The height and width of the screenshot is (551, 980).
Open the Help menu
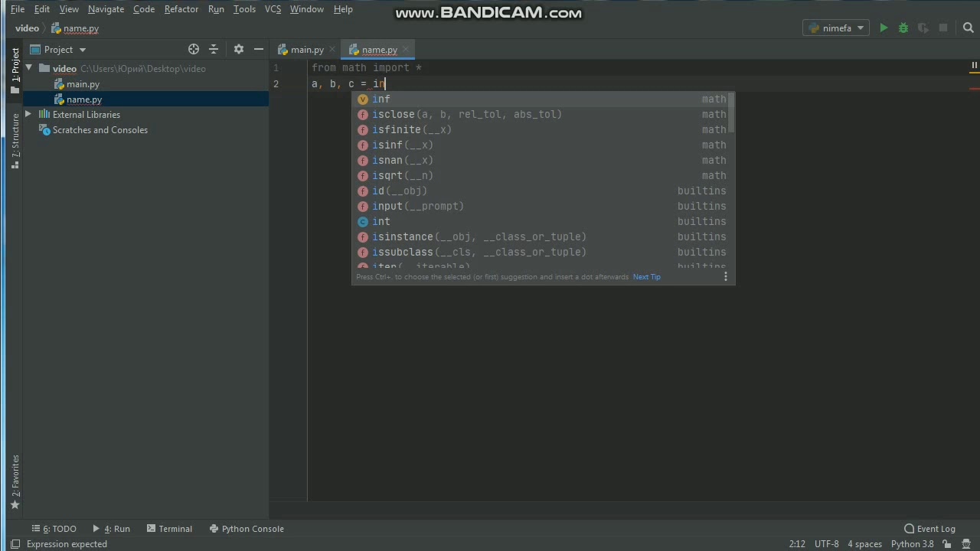point(343,9)
